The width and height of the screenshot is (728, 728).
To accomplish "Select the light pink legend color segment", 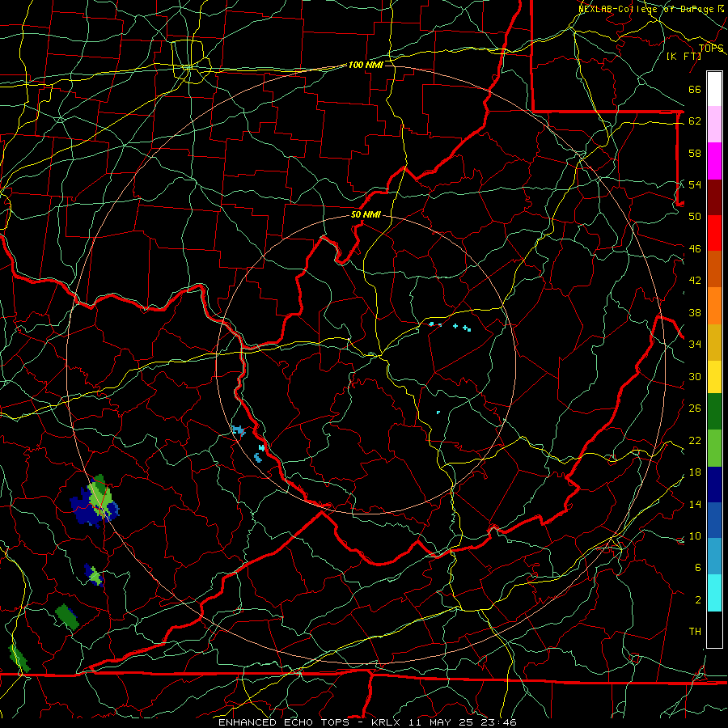I will coord(714,125).
